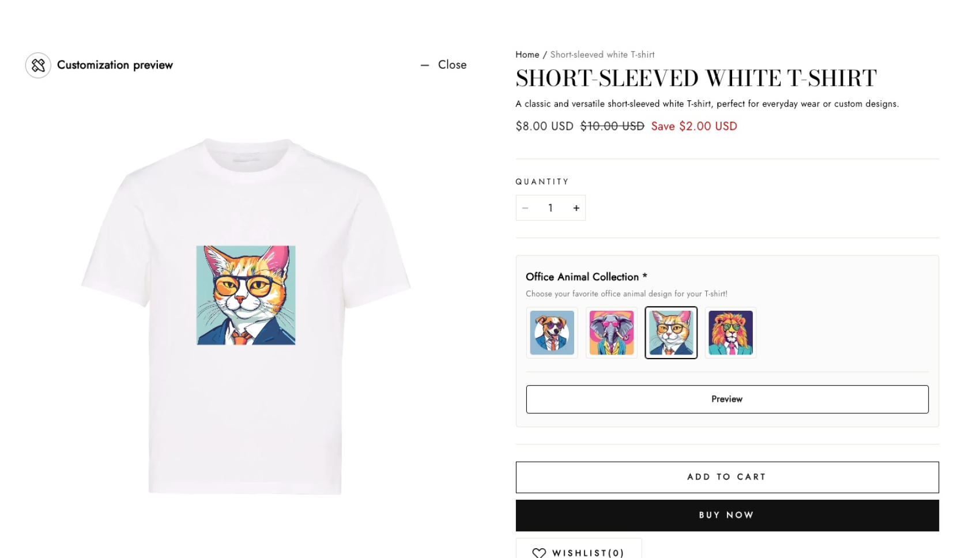Close the customization preview panel
Screen dimensions: 980x558
tap(444, 65)
